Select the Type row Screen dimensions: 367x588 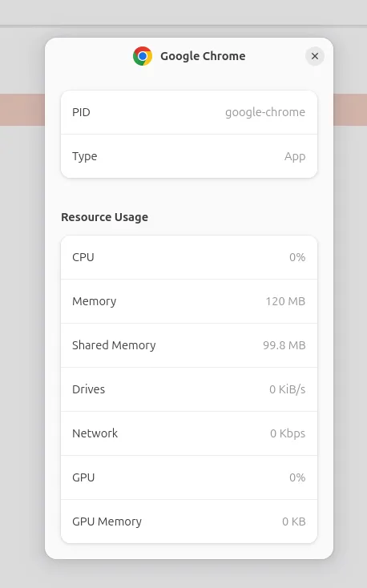[x=189, y=156]
